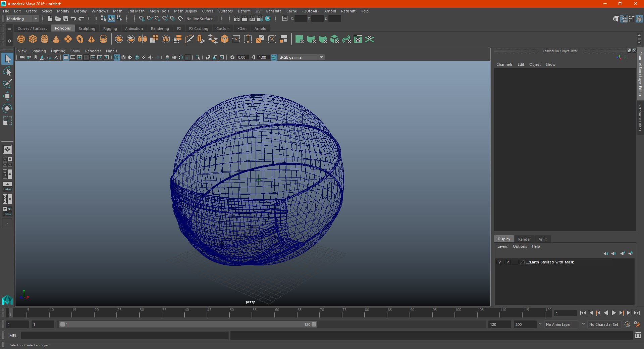This screenshot has height=349, width=644.
Task: Click No Live Surface field
Action: [x=201, y=19]
